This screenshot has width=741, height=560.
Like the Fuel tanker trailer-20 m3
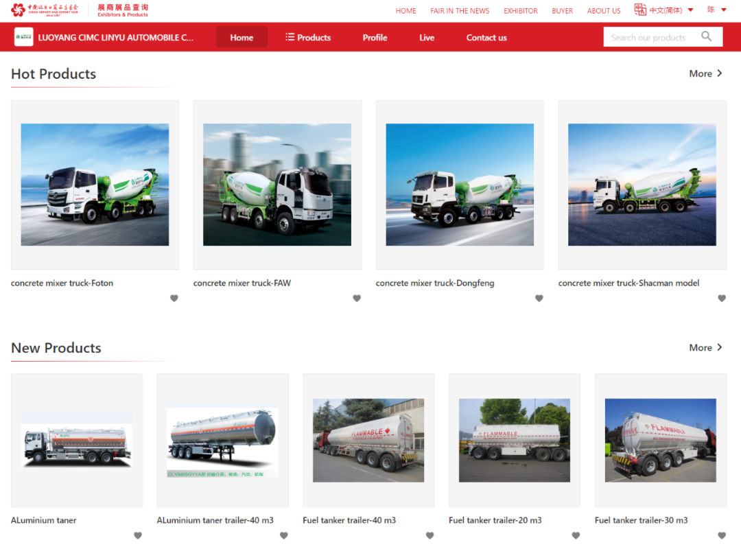tap(576, 535)
